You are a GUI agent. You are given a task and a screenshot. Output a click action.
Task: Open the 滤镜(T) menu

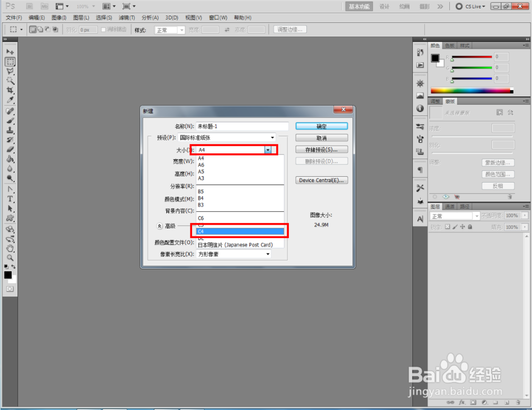pyautogui.click(x=127, y=18)
